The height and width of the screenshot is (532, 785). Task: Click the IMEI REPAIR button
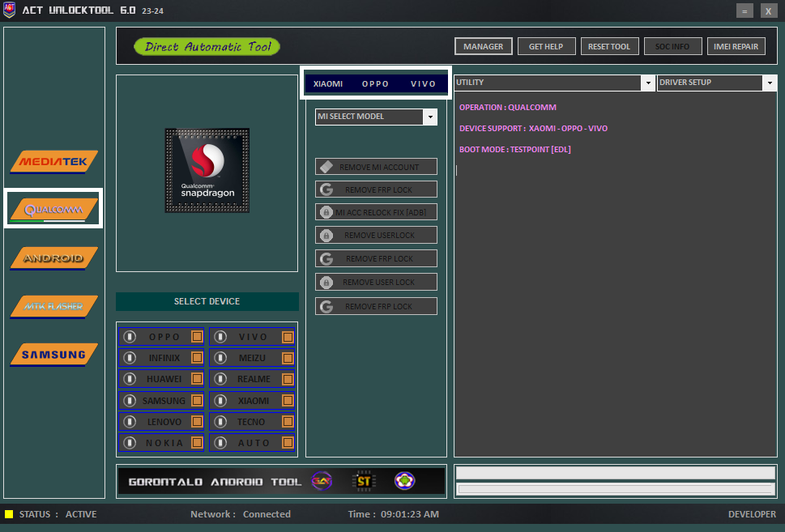click(x=736, y=46)
